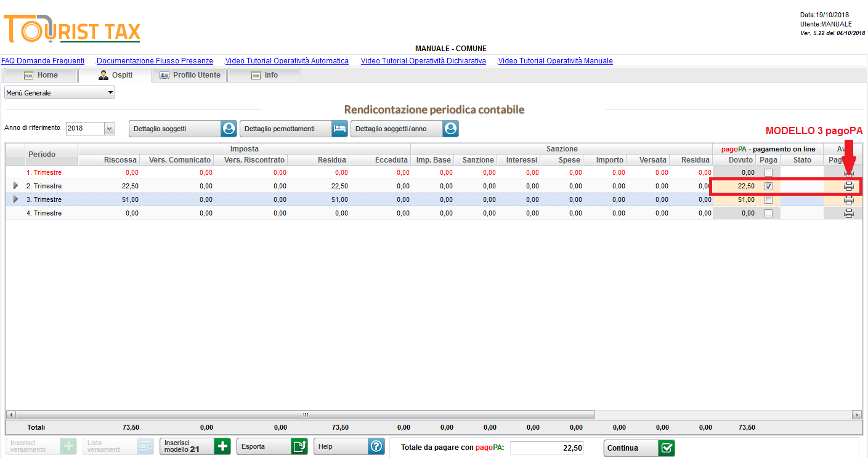The height and width of the screenshot is (458, 868).
Task: Click the horizontal scrollbar's left arrow
Action: click(x=10, y=415)
